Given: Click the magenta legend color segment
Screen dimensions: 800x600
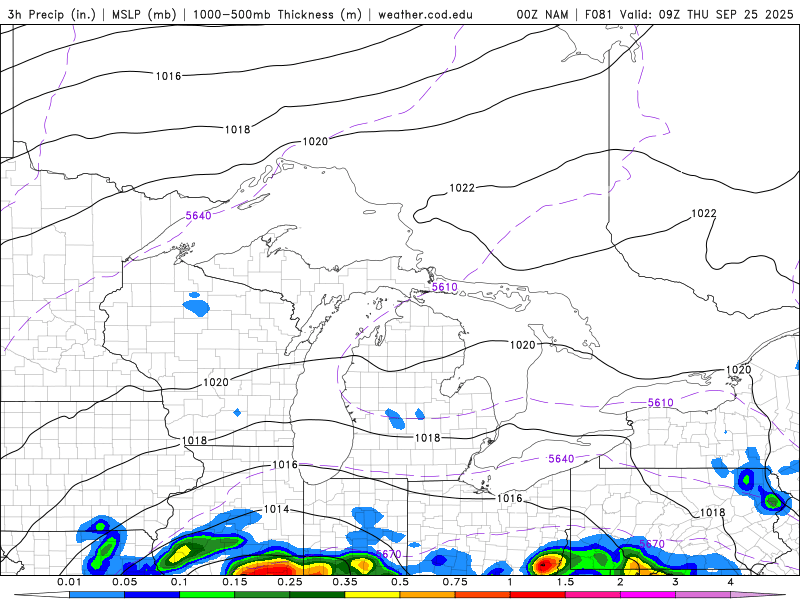Looking at the screenshot, I should 647,595.
